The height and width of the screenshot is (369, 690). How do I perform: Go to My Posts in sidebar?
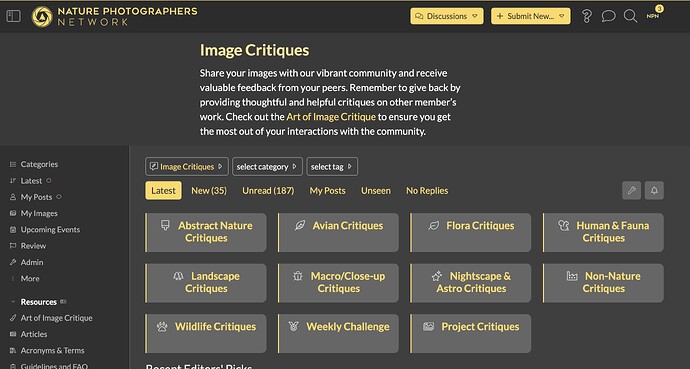(36, 197)
